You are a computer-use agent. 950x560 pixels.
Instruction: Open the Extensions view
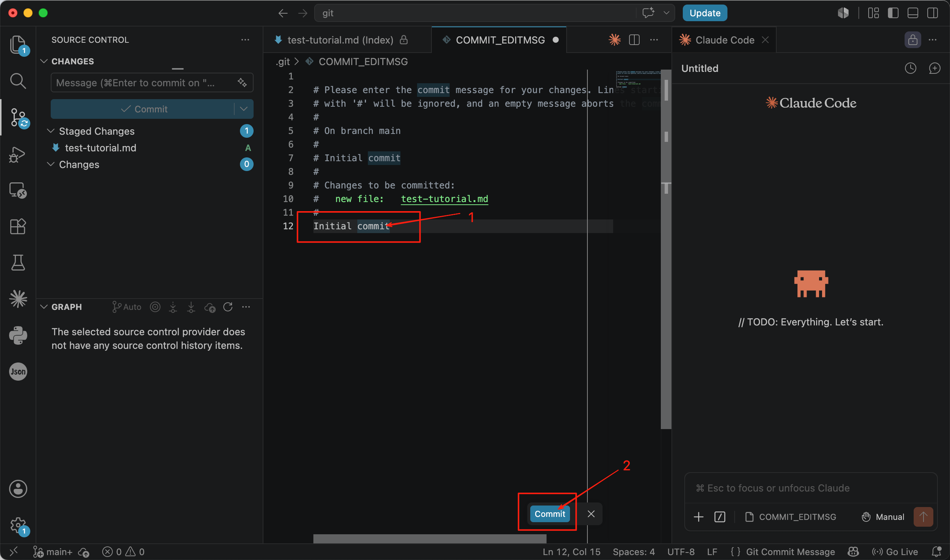pos(18,227)
